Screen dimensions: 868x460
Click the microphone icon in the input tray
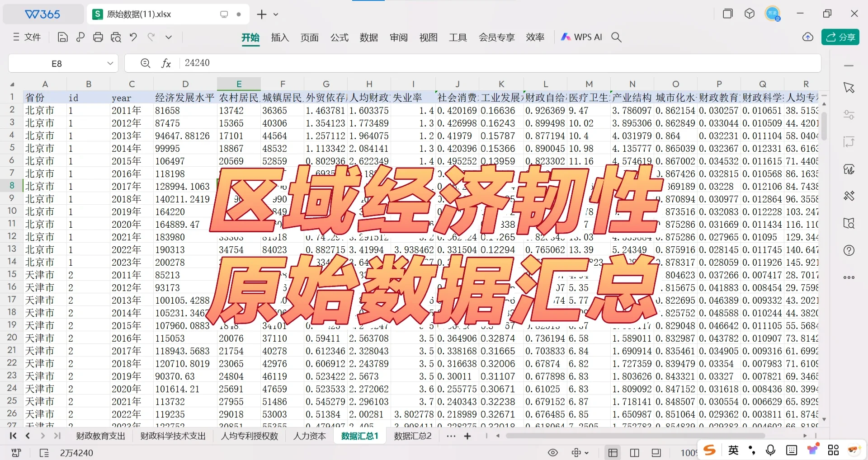pos(770,450)
